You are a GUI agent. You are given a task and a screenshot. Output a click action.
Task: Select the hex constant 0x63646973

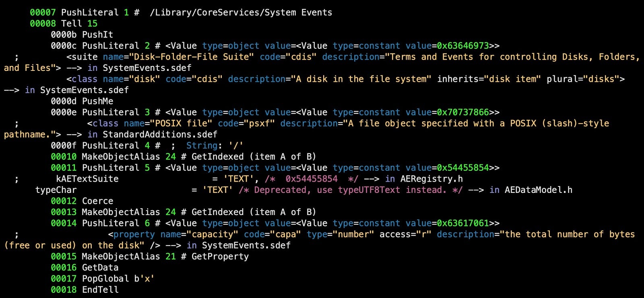(x=463, y=46)
